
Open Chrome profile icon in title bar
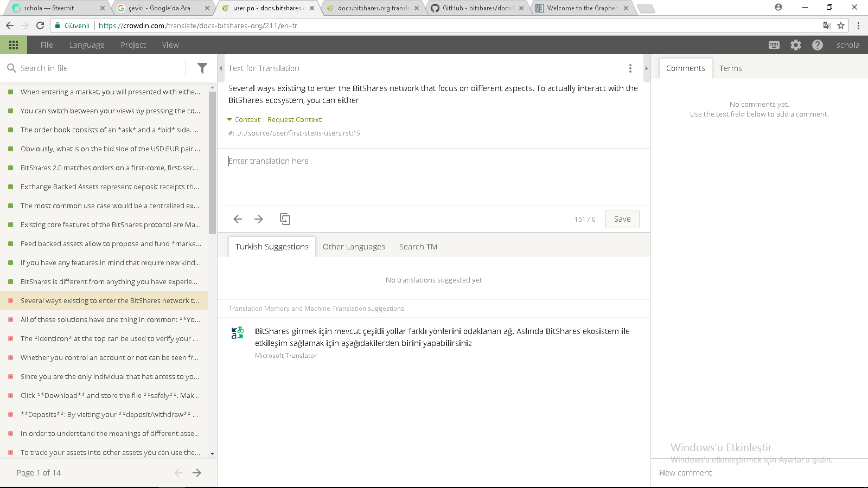coord(778,7)
